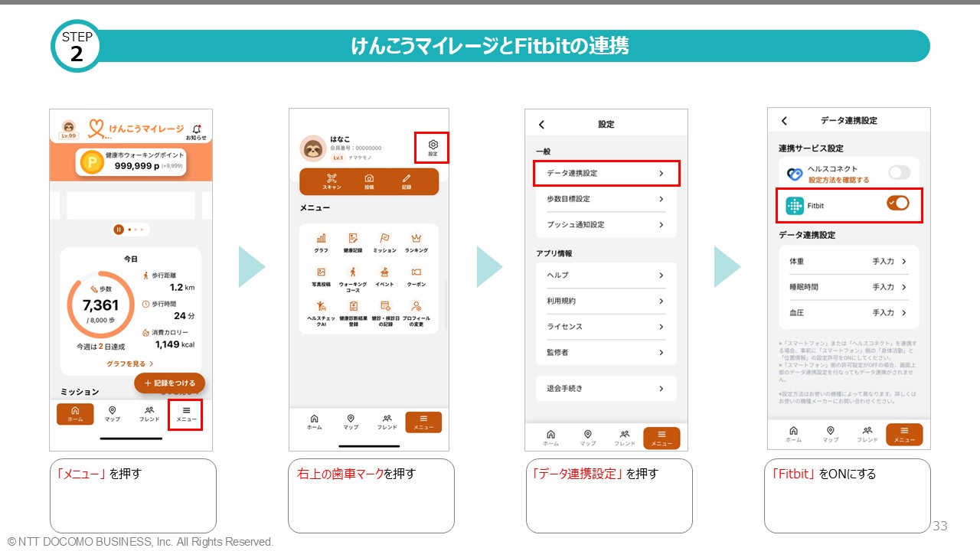The image size is (980, 551).
Task: Enable the ヘルスコネクト toggle switch
Action: tap(899, 173)
